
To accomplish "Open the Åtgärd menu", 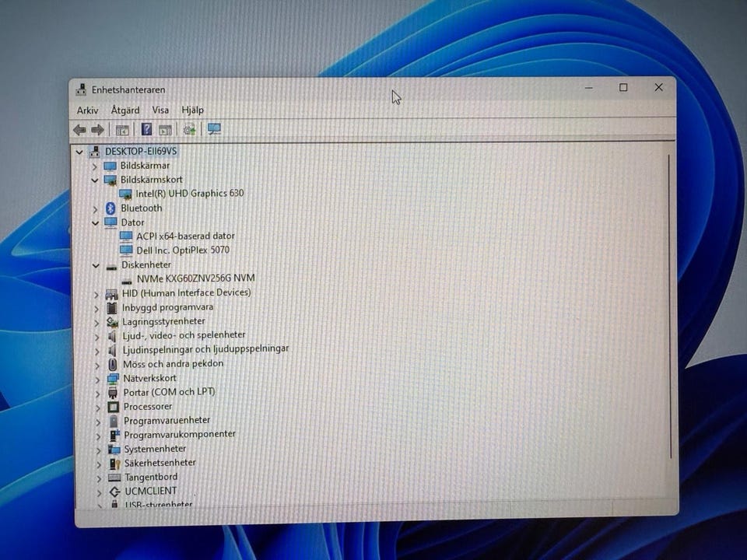I will [x=125, y=110].
